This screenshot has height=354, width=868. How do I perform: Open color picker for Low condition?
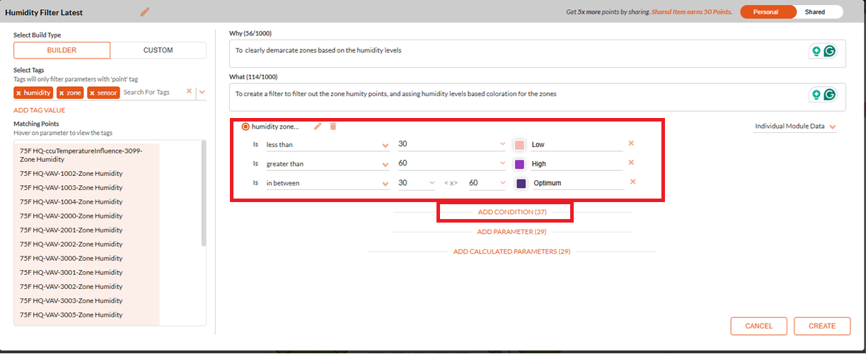(519, 145)
